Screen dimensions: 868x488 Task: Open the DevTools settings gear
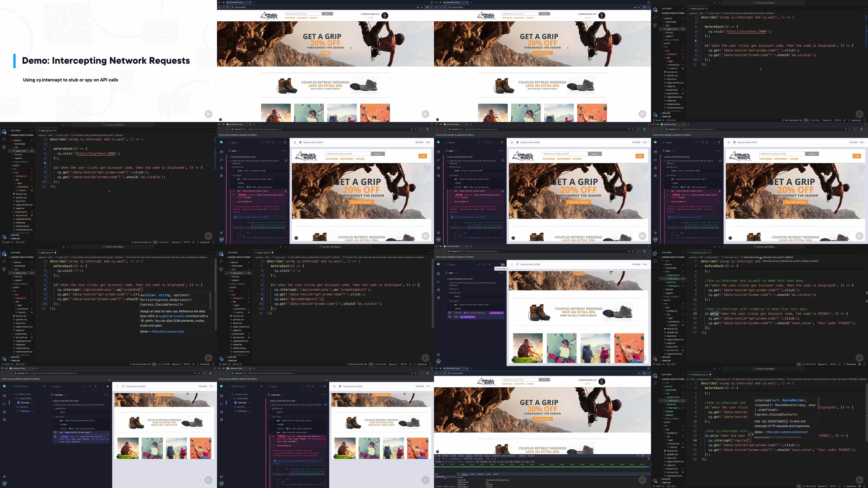click(x=643, y=456)
